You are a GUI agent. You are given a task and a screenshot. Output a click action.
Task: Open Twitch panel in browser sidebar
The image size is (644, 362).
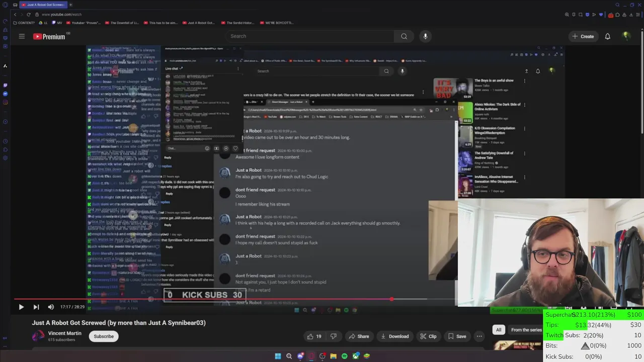(x=6, y=85)
